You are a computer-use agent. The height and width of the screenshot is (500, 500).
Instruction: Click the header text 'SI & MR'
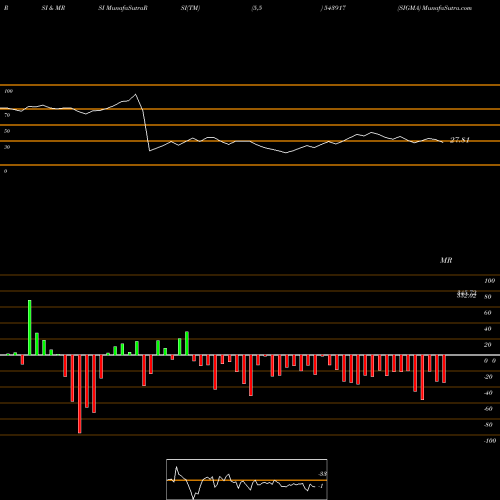53,8
